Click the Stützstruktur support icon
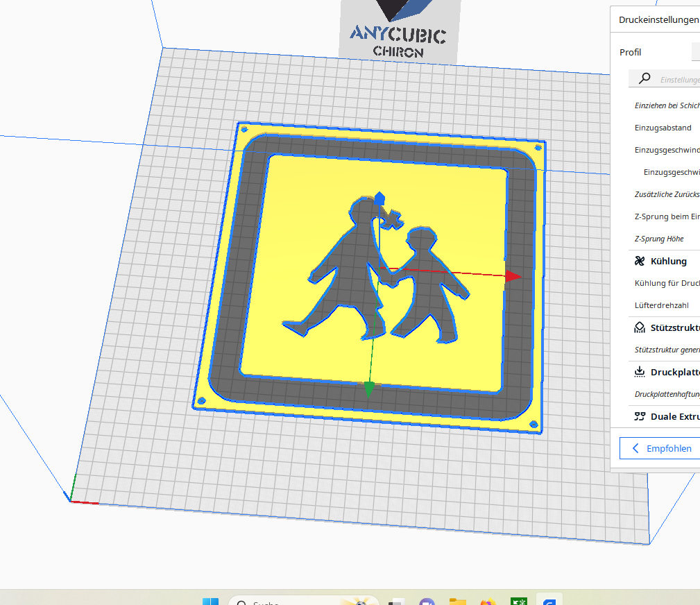 (639, 327)
